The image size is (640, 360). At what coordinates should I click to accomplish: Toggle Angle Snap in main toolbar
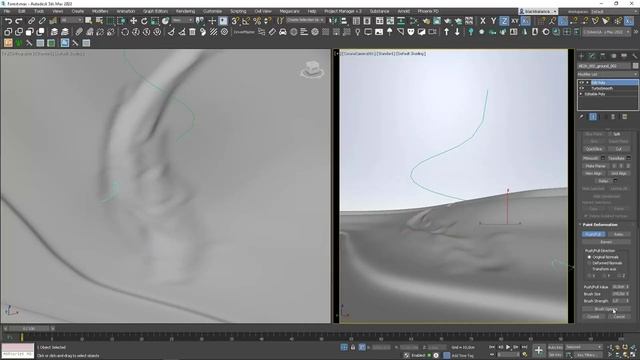pos(246,21)
